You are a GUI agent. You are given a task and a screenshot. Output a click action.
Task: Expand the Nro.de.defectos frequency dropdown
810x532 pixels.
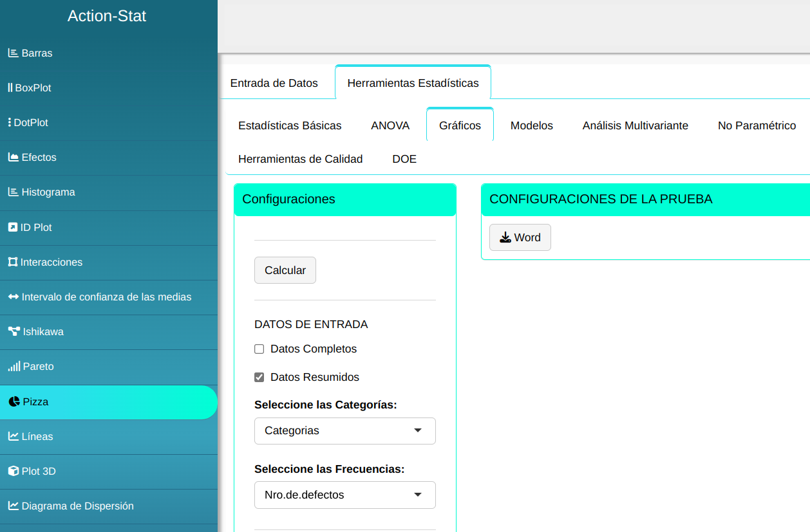[x=344, y=495]
